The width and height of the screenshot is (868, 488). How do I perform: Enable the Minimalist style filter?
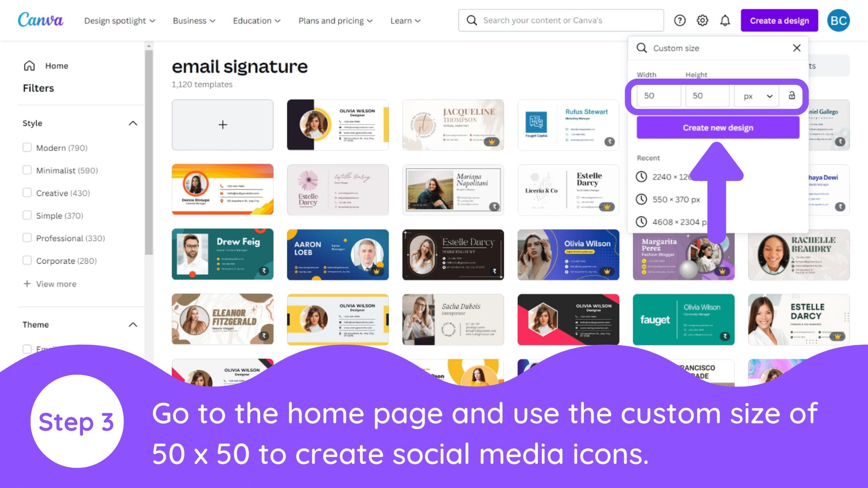point(28,170)
